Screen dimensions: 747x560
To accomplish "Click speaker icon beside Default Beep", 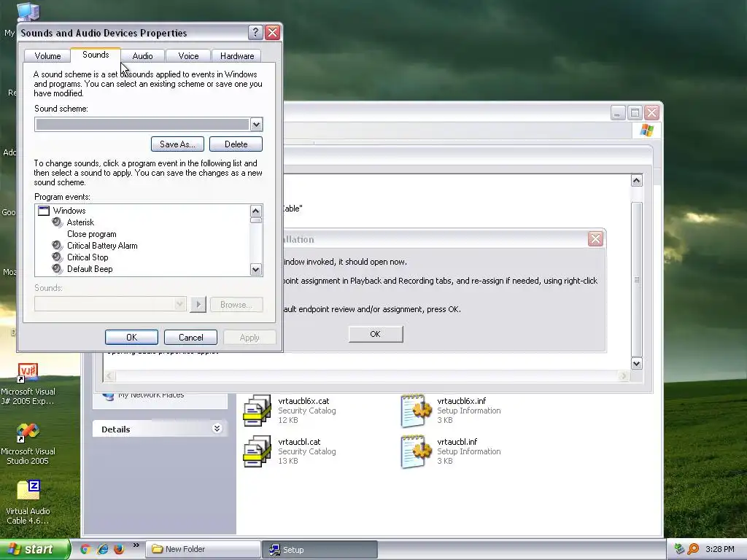I will (x=57, y=269).
